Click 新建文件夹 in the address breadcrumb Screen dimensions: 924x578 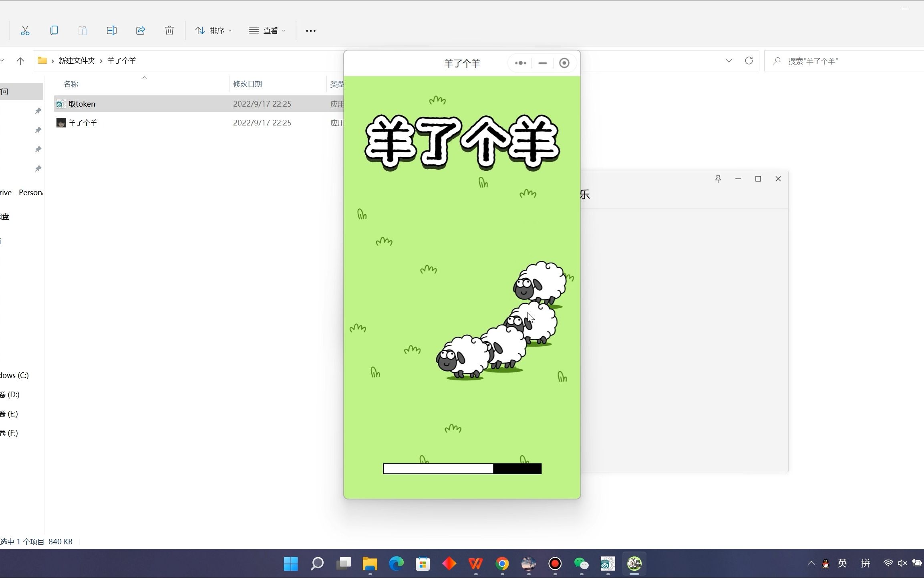[76, 61]
